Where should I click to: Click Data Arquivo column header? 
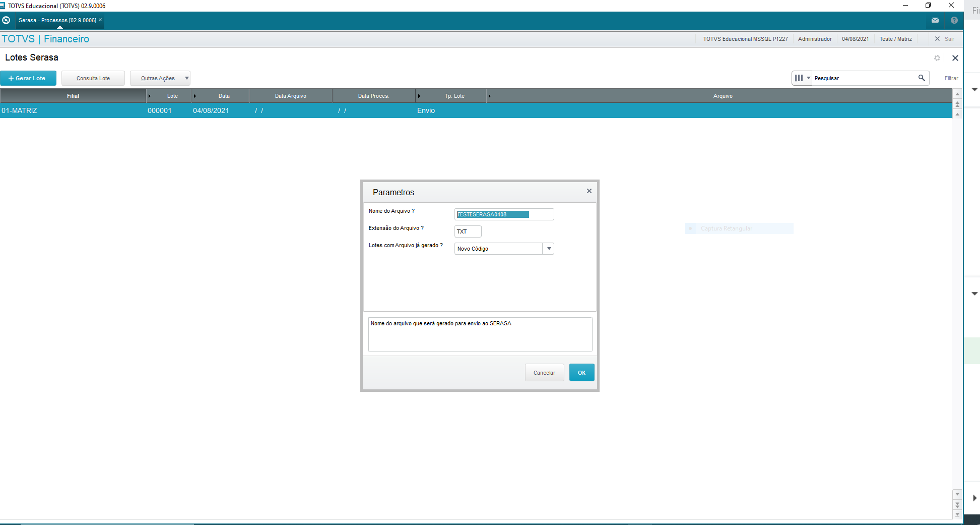pos(291,96)
